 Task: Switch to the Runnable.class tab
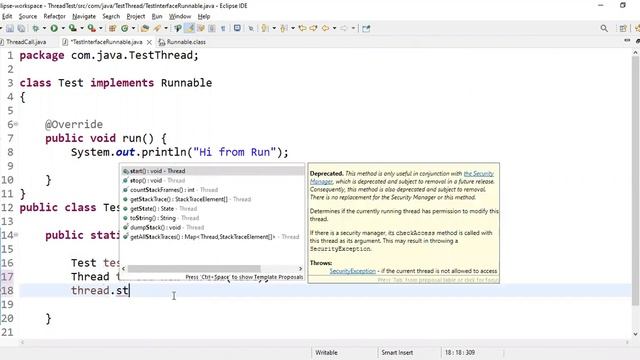(x=182, y=42)
